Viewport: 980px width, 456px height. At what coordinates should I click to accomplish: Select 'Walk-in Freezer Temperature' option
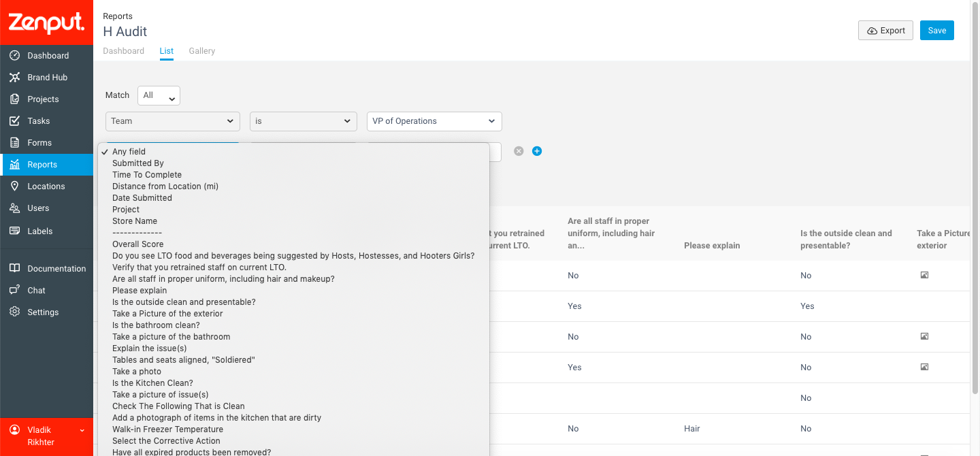[293, 429]
